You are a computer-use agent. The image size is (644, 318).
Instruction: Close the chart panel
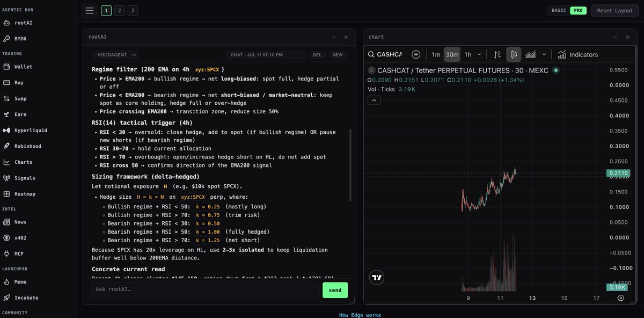[x=627, y=37]
